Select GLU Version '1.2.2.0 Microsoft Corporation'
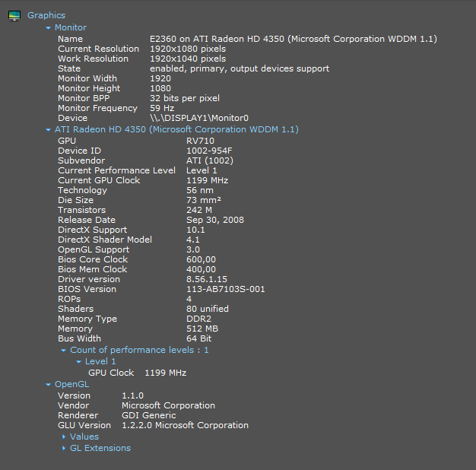 [185, 425]
